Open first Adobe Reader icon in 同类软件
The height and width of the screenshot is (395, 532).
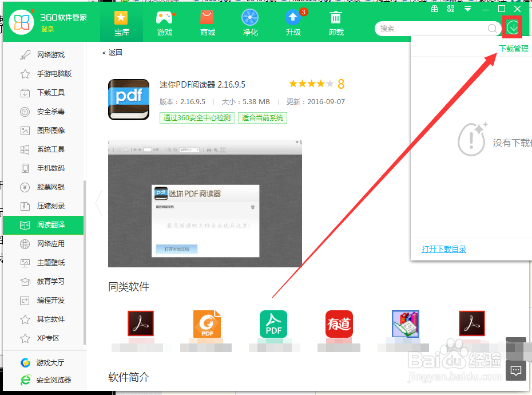coord(141,323)
